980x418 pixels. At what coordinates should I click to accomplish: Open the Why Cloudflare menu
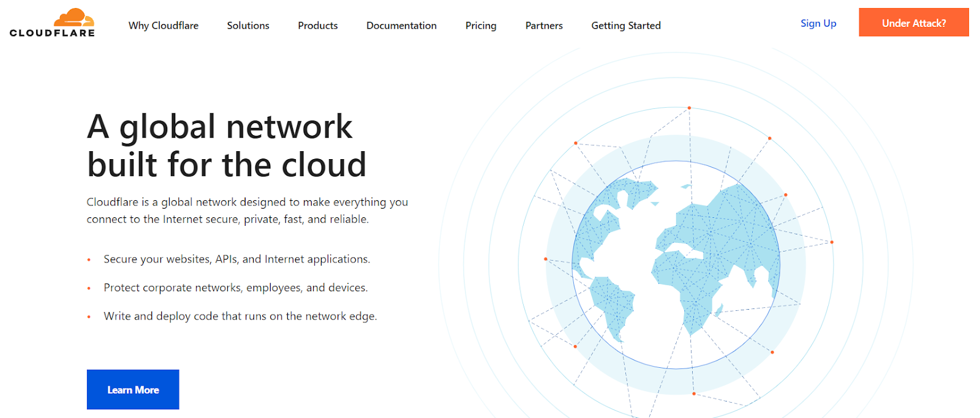164,26
